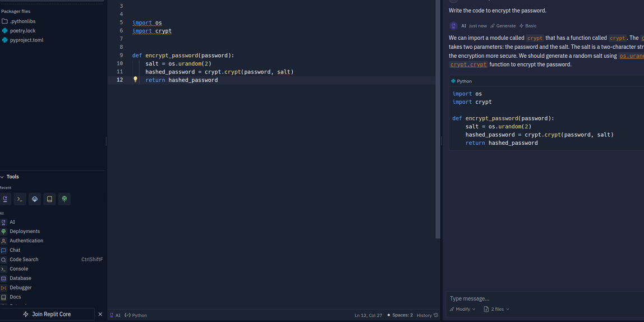Click 'import crypt' in the chat code block
The image size is (644, 322).
472,102
